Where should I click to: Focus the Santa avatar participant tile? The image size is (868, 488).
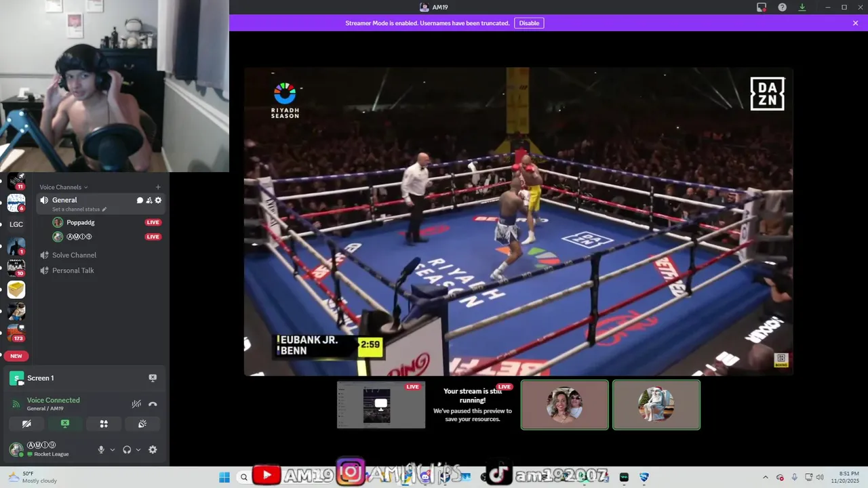[x=656, y=405]
